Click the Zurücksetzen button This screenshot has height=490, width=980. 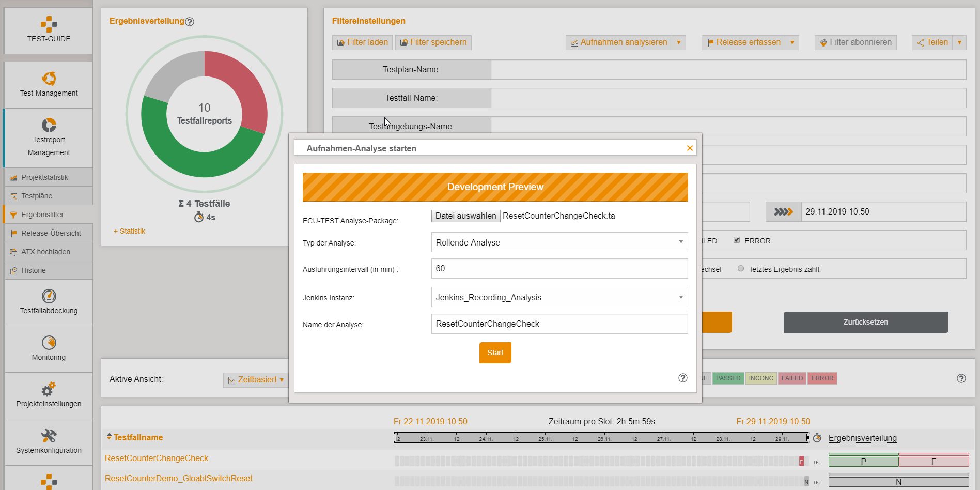pos(865,322)
